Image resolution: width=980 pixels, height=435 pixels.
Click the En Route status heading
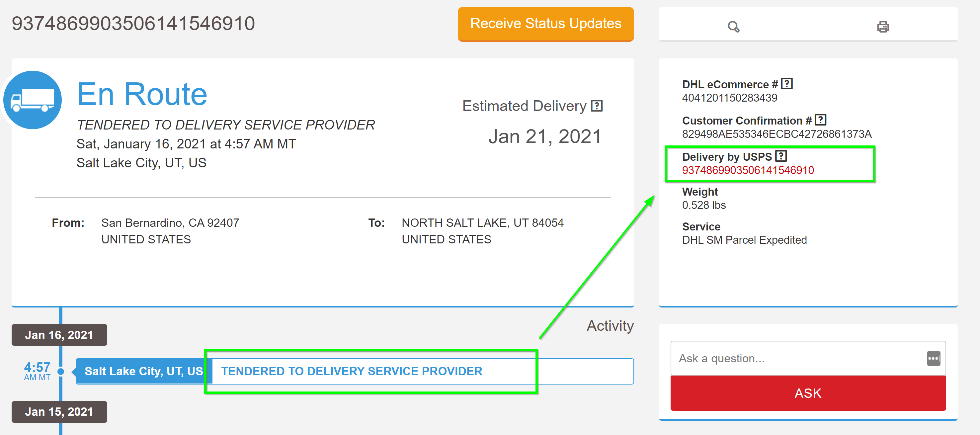[142, 94]
